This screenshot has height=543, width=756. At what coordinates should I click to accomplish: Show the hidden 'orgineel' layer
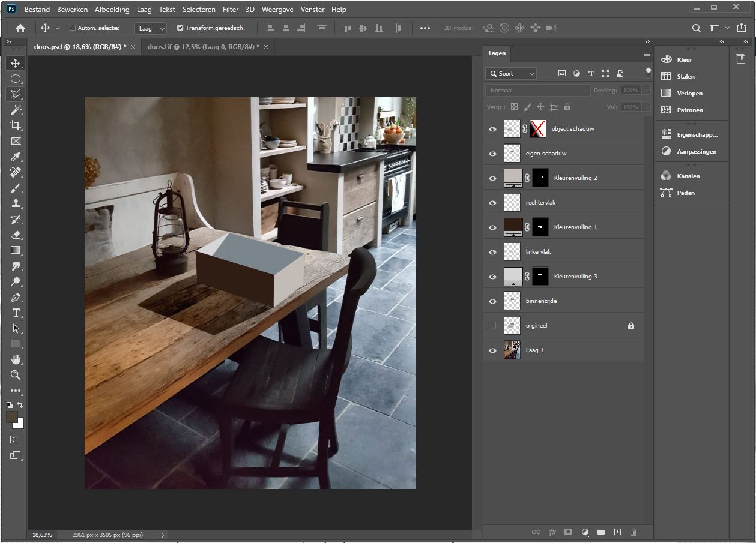492,326
